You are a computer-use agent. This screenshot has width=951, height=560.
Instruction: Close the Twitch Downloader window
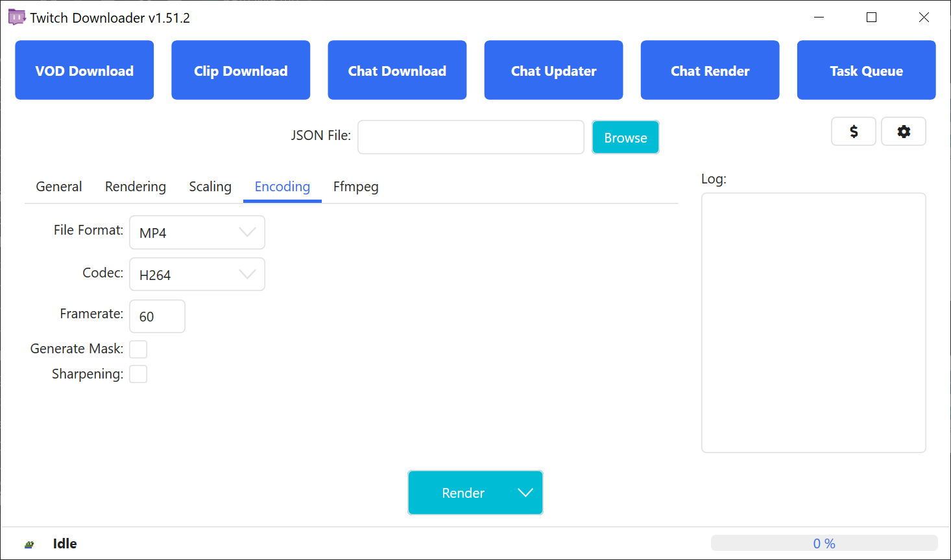[924, 17]
